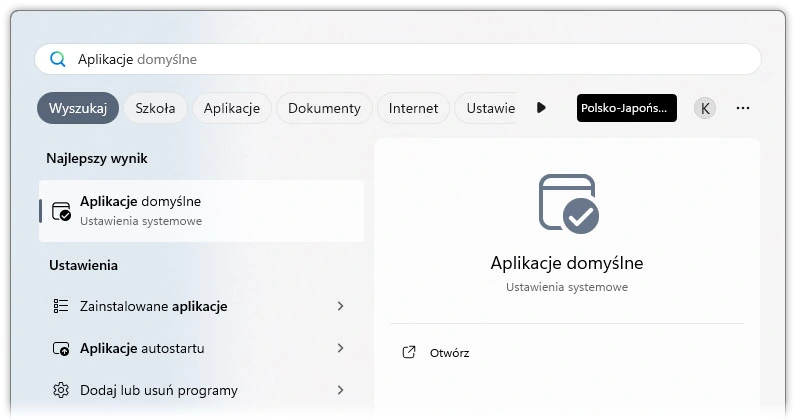
Task: Open the Dokumenty filter tab
Action: point(324,108)
